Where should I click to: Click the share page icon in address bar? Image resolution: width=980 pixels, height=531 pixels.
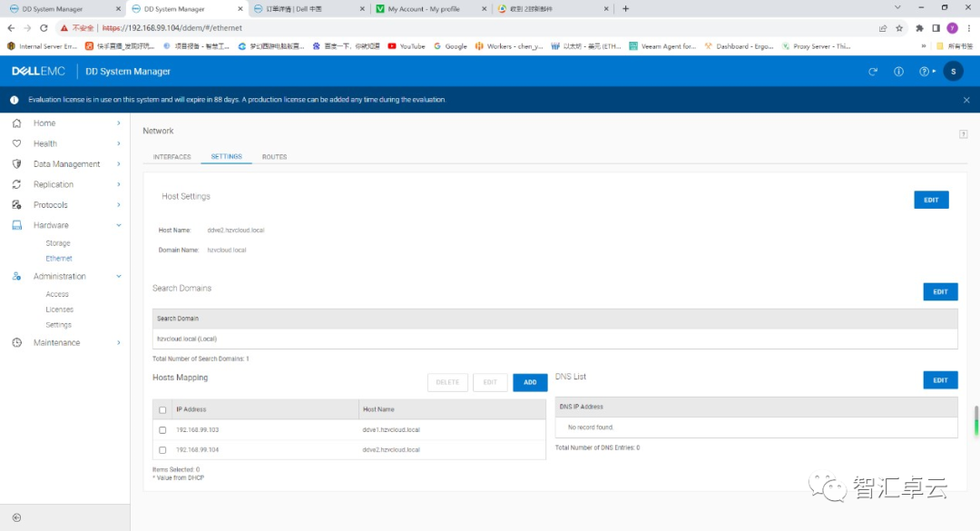click(883, 28)
